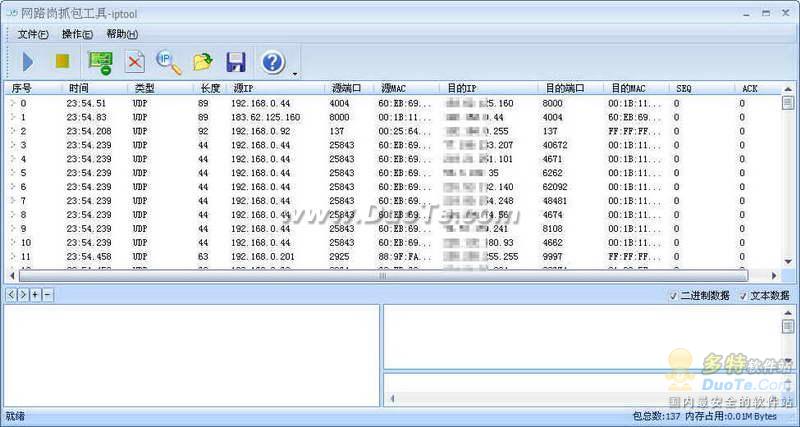Click the 就绪 status text
This screenshot has width=800, height=427.
(x=15, y=416)
